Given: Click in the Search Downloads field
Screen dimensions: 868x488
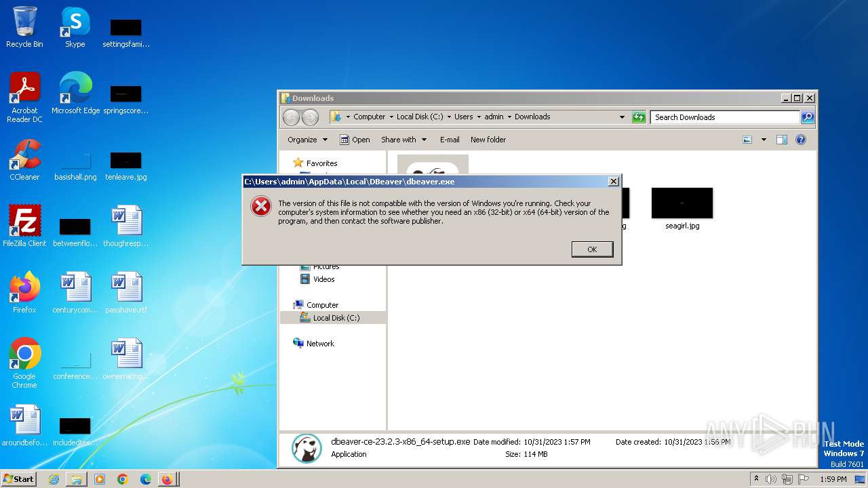Looking at the screenshot, I should (725, 117).
